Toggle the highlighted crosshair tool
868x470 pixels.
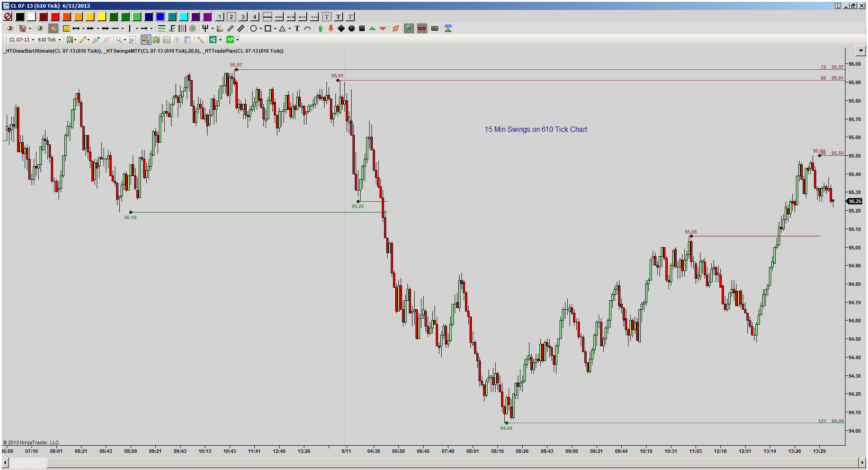(x=53, y=28)
